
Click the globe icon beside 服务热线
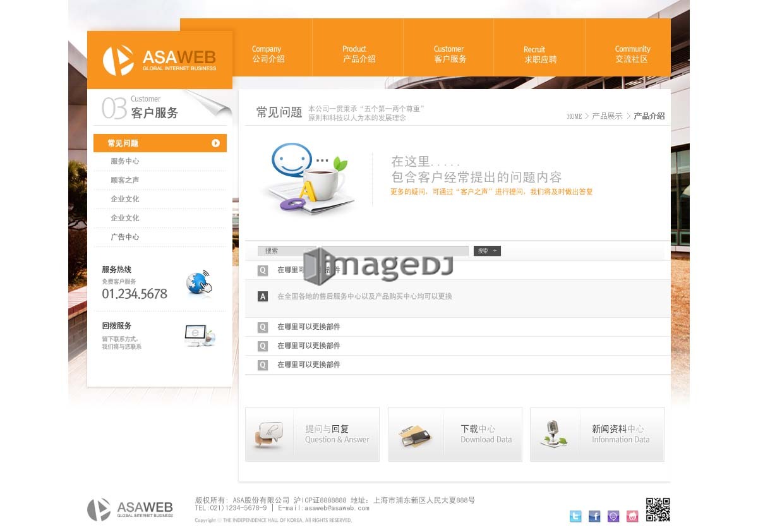(x=200, y=282)
